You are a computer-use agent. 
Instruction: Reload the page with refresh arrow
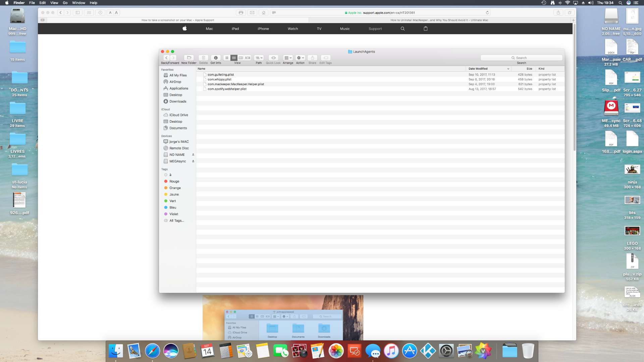(x=487, y=13)
